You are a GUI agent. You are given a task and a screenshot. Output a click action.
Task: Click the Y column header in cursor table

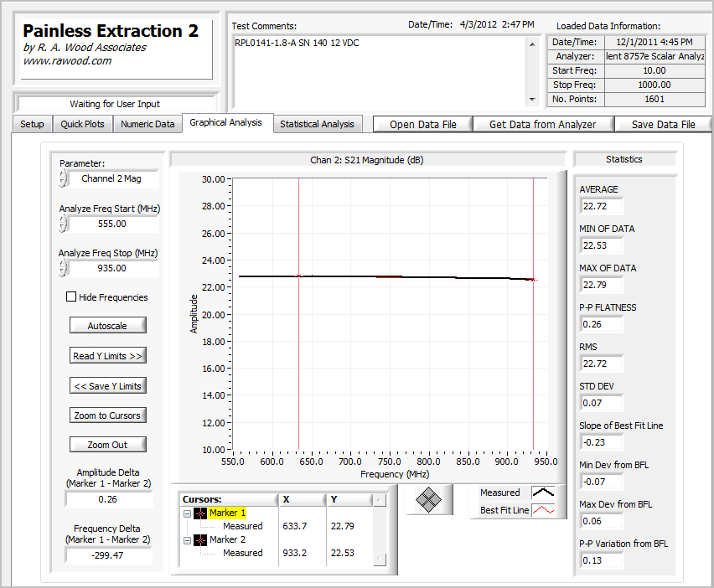[x=349, y=500]
